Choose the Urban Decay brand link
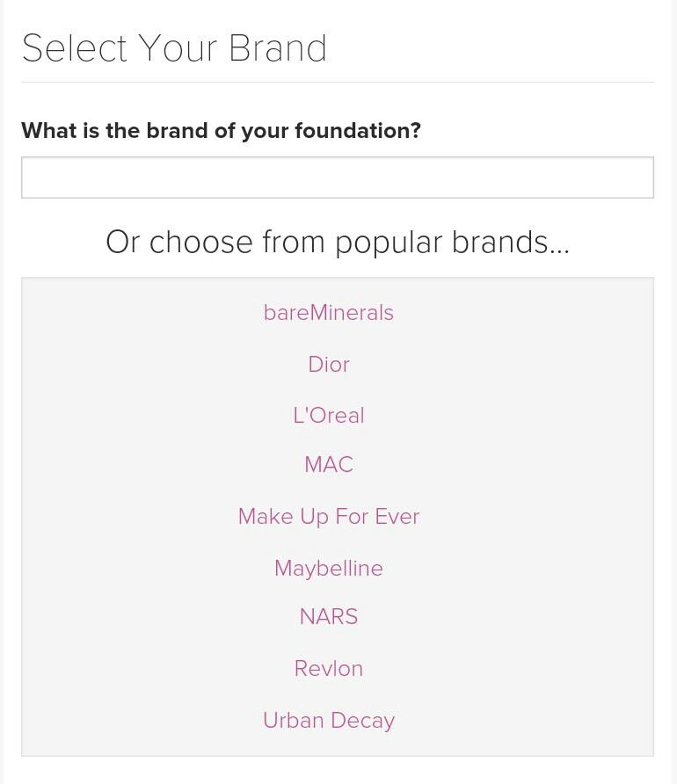The image size is (677, 784). click(329, 721)
